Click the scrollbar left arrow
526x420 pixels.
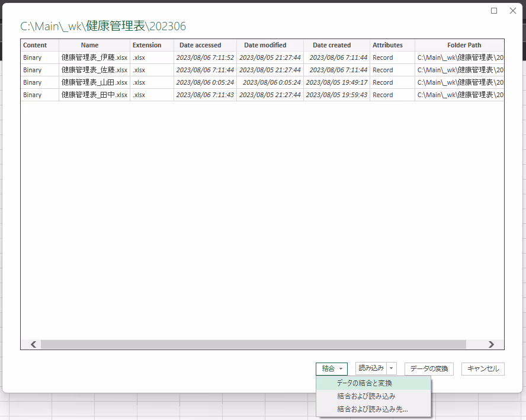click(x=33, y=345)
